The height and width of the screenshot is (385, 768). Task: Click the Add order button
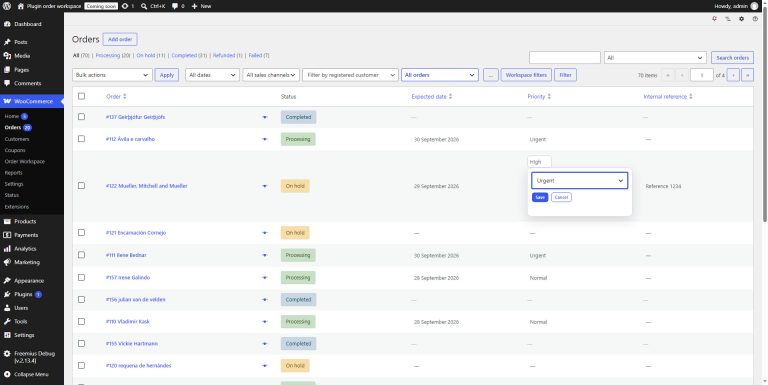(120, 39)
